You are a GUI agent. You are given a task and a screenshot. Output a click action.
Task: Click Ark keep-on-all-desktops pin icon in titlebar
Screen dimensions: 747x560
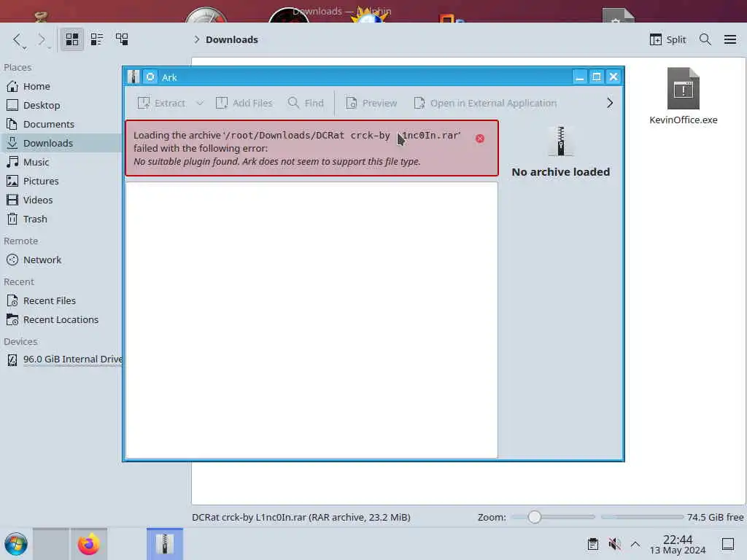coord(150,77)
